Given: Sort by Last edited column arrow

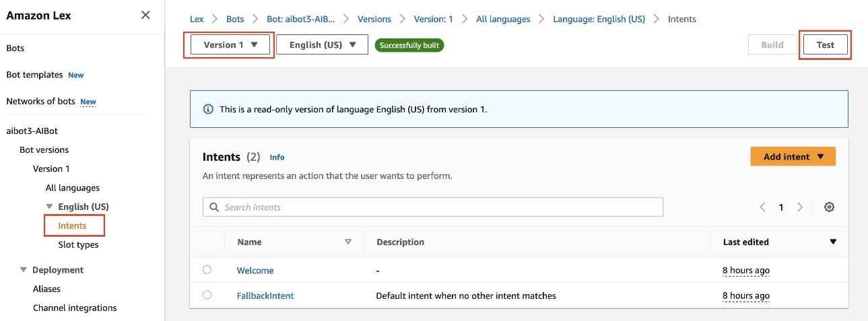Looking at the screenshot, I should pos(832,242).
